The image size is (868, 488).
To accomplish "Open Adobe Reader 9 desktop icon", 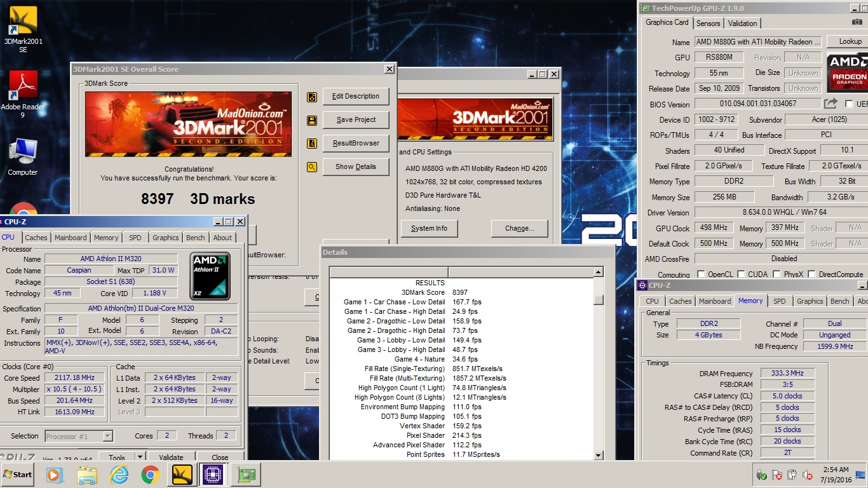I will tap(23, 94).
